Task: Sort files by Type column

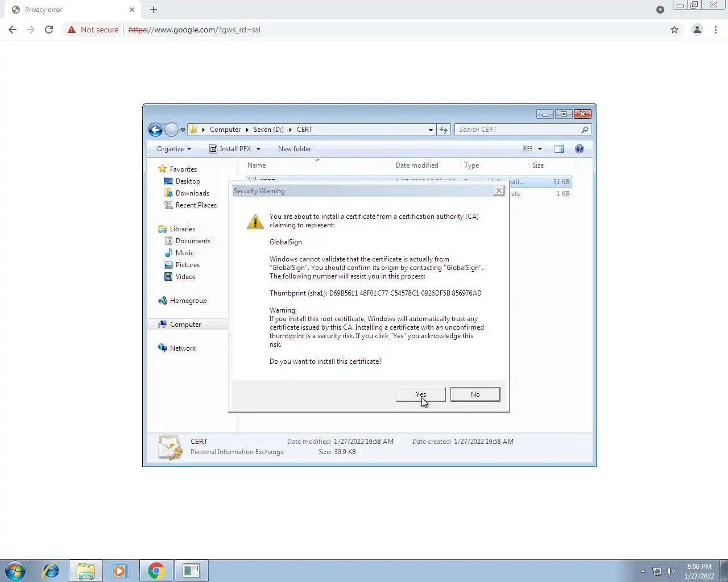Action: pos(494,165)
